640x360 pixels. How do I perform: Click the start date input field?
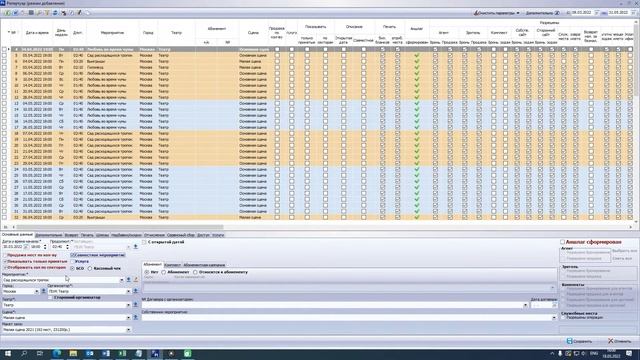[13, 247]
